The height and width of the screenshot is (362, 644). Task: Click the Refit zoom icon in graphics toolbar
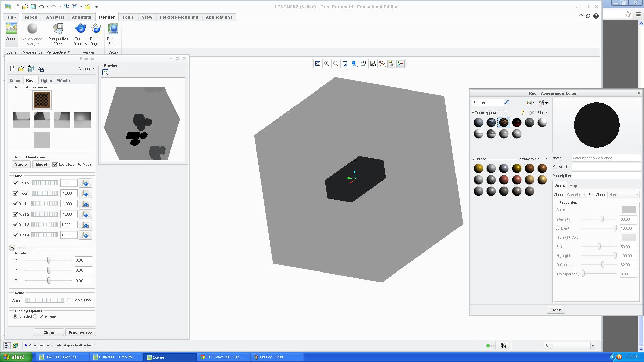(x=318, y=64)
